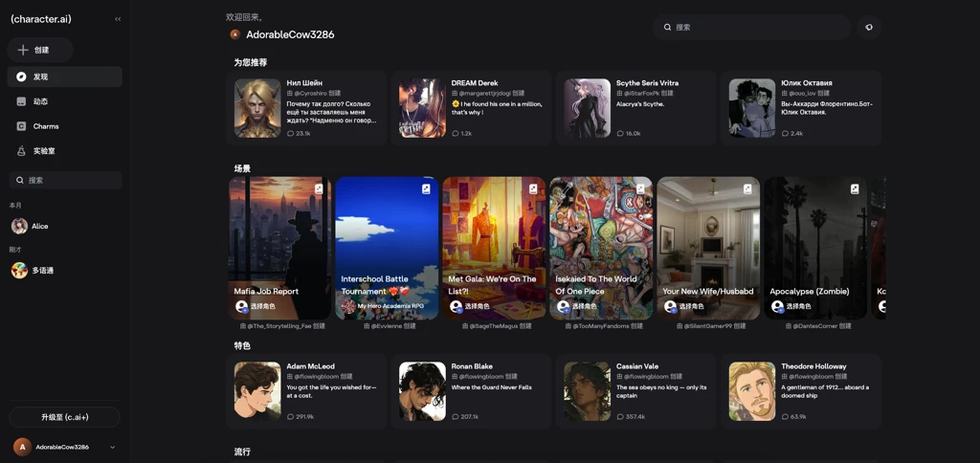Click the AdorableCow3286 username in the header
The width and height of the screenshot is (980, 463).
[290, 34]
